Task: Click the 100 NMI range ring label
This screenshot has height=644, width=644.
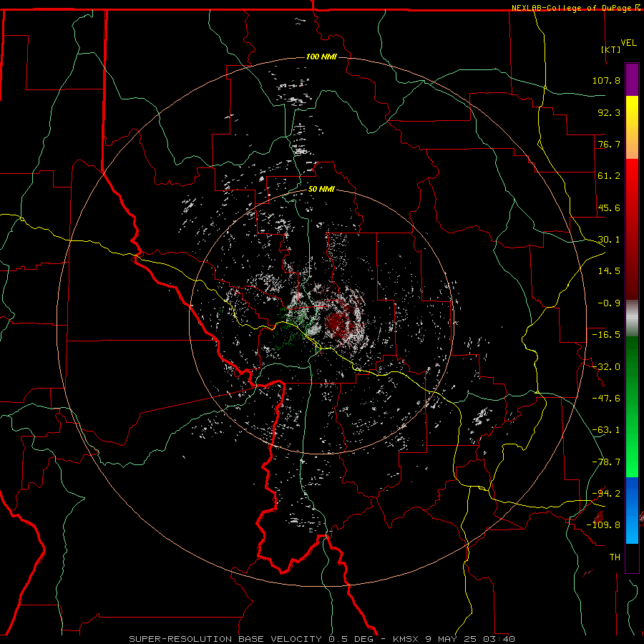Action: [x=321, y=57]
